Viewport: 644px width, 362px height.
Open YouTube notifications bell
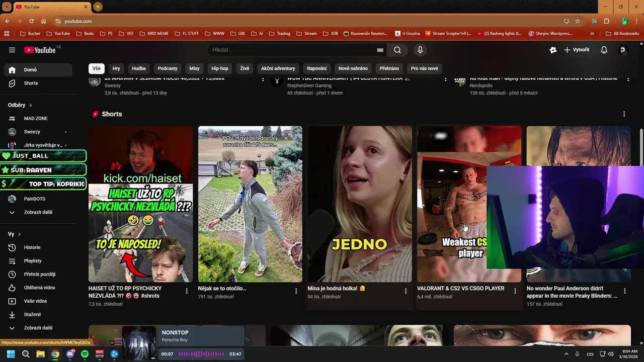604,50
